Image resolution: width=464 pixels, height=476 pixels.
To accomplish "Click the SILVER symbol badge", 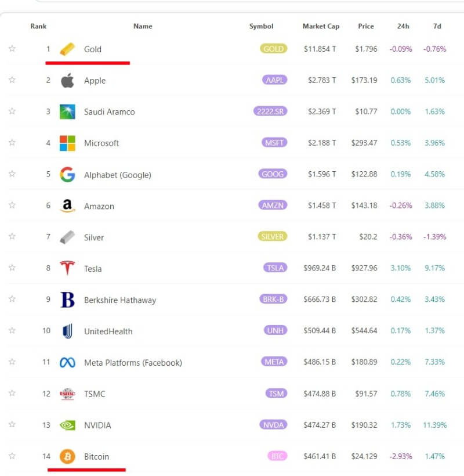I will pos(273,236).
